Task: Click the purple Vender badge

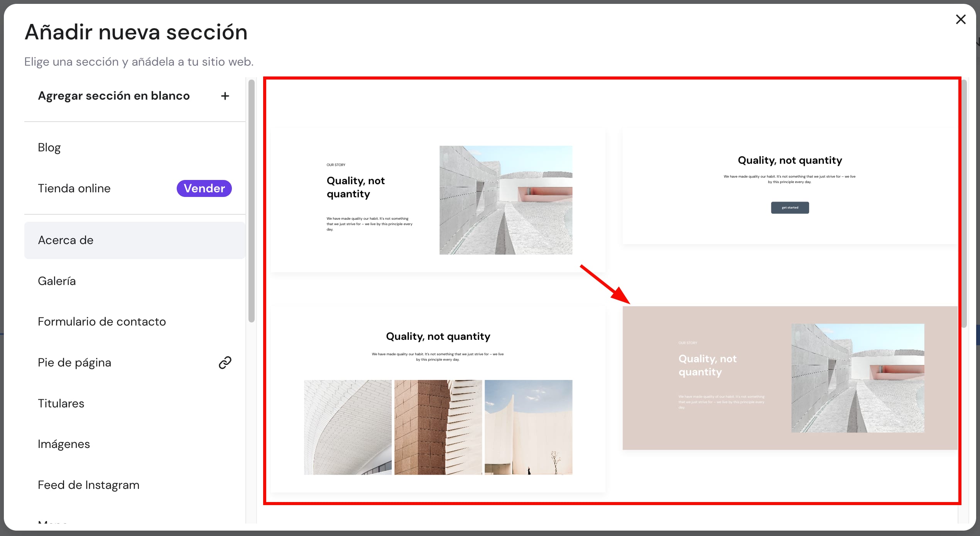Action: (x=204, y=188)
